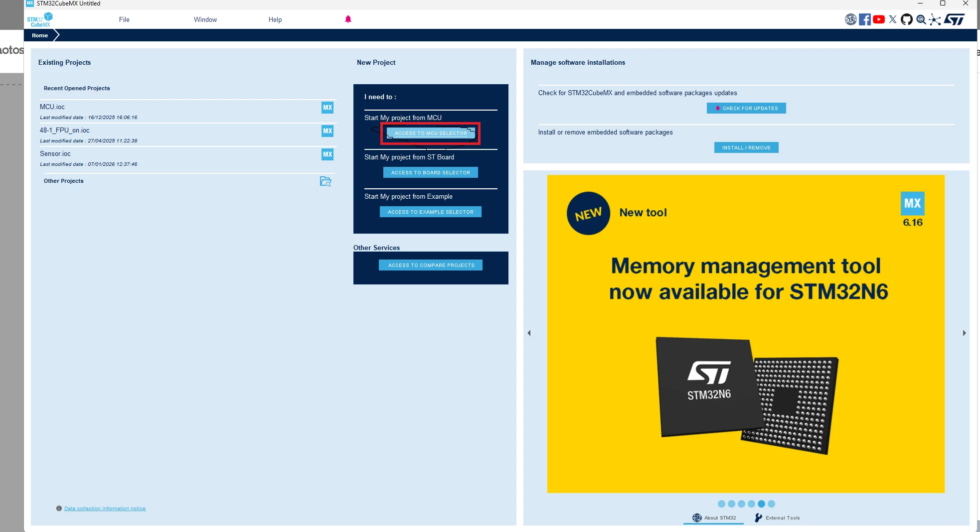This screenshot has width=980, height=532.
Task: Click the date 07/01/2026 12:37:46
Action: [x=113, y=164]
